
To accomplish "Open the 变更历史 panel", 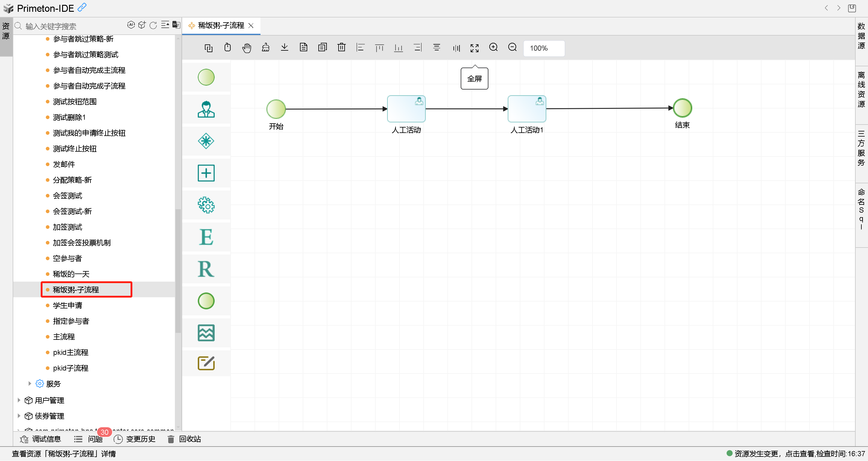I will tap(134, 439).
